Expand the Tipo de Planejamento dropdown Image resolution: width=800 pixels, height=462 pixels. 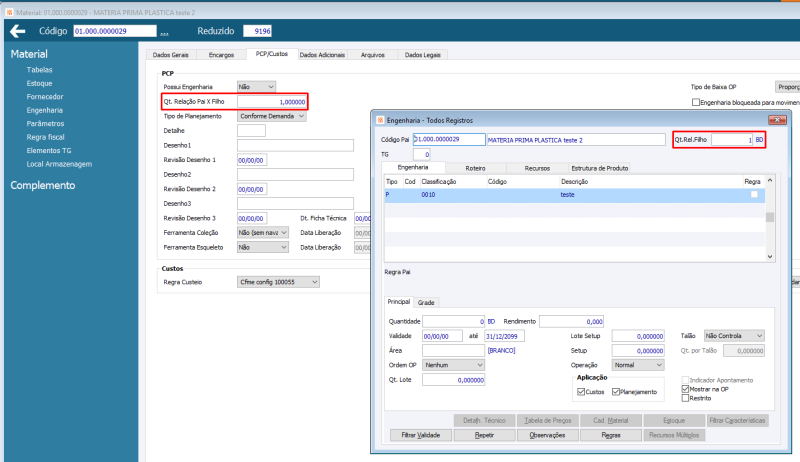click(x=272, y=116)
